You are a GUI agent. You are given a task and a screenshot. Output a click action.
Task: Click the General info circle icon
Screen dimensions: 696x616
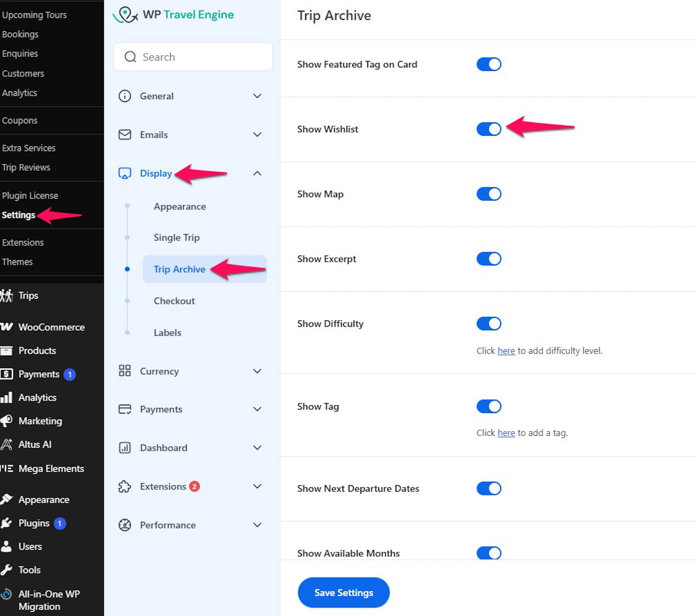(125, 96)
